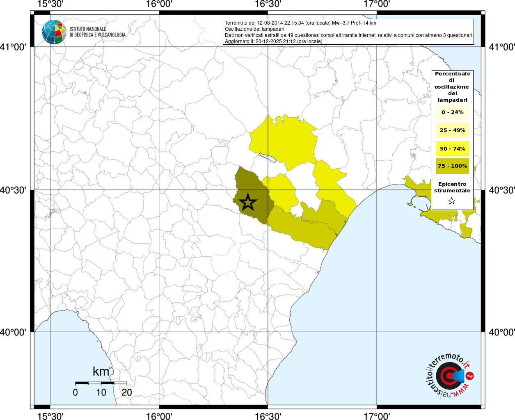Click the top axis label 16°00'
The height and width of the screenshot is (420, 515).
(159, 4)
